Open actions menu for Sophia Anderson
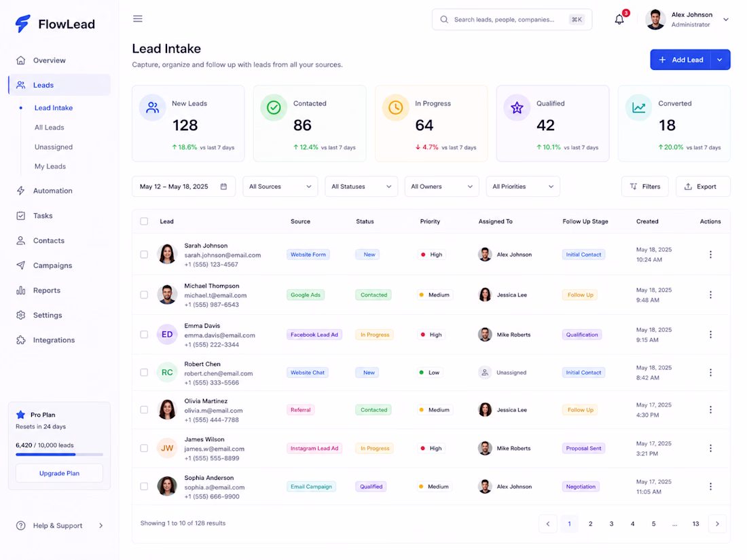Image resolution: width=747 pixels, height=560 pixels. click(710, 486)
